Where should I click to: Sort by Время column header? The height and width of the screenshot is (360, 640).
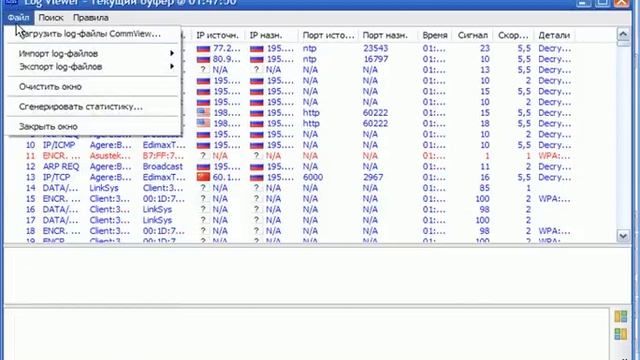[x=435, y=36]
